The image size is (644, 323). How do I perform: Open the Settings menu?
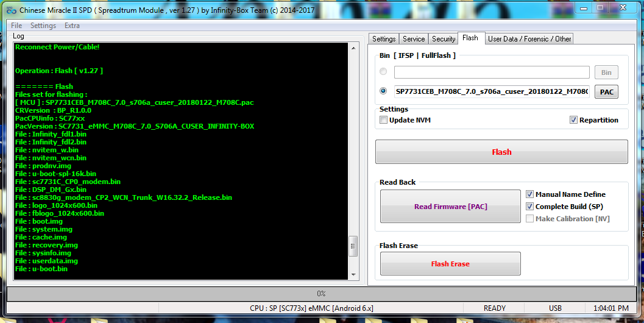click(x=43, y=26)
